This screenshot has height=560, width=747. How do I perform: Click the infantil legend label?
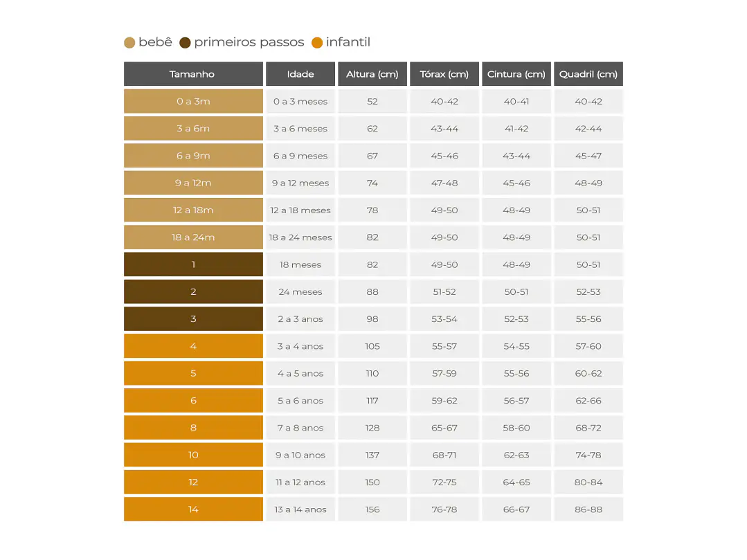(x=348, y=42)
